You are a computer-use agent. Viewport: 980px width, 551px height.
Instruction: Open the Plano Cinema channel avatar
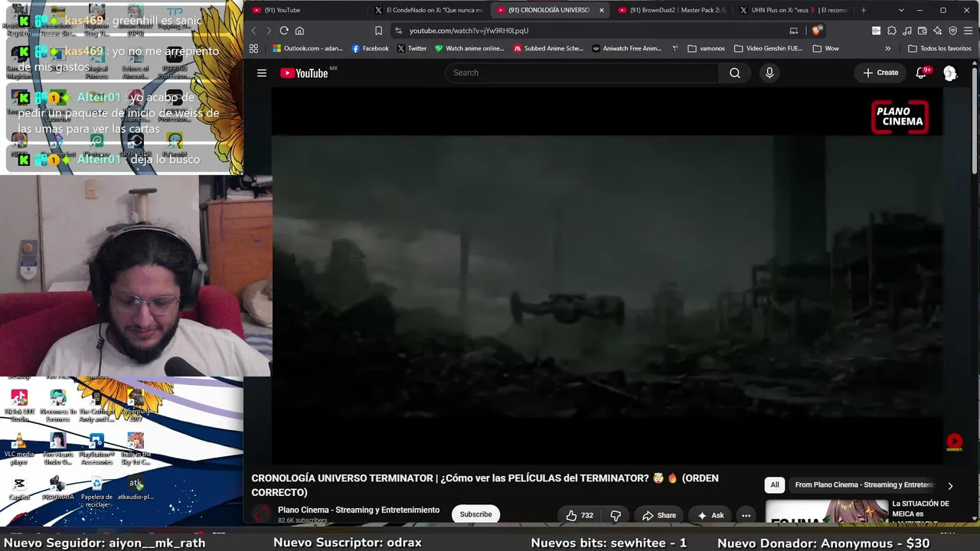[x=262, y=514]
